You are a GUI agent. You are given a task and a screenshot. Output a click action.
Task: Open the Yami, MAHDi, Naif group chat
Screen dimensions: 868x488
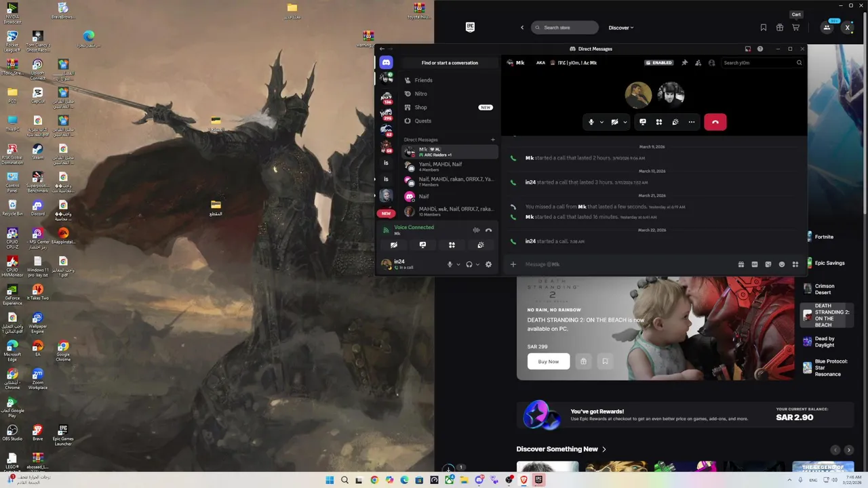click(450, 167)
